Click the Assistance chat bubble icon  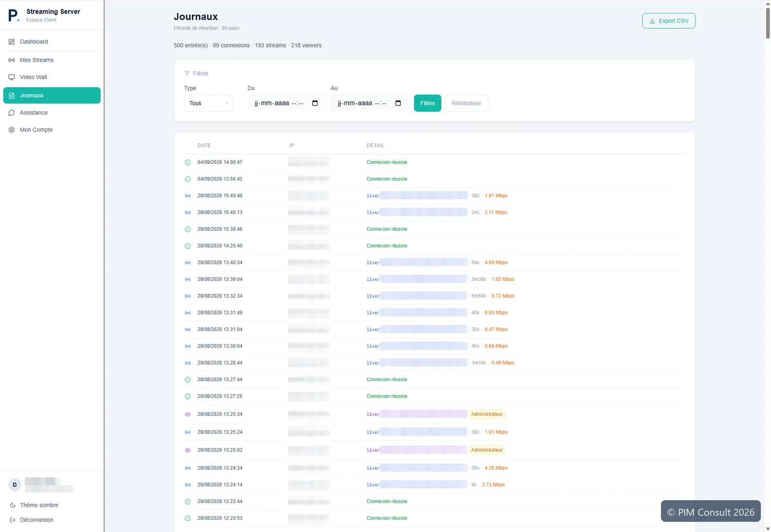point(12,113)
